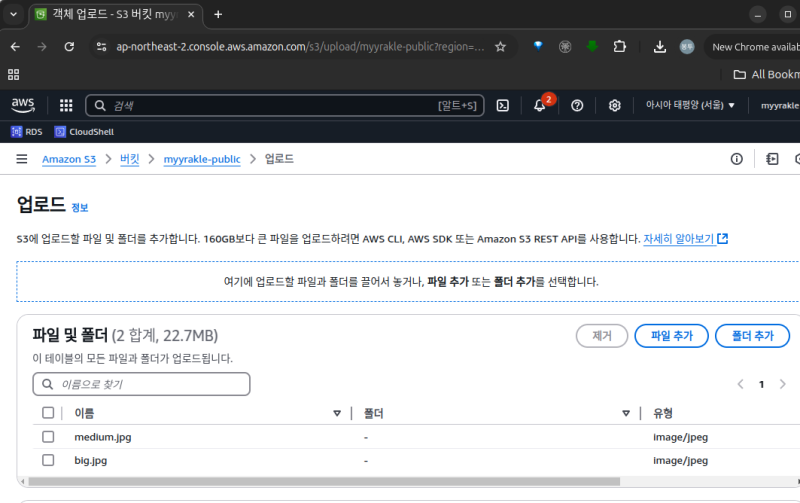Launch CloudShell from the top bar icon
The width and height of the screenshot is (800, 503).
click(x=503, y=106)
